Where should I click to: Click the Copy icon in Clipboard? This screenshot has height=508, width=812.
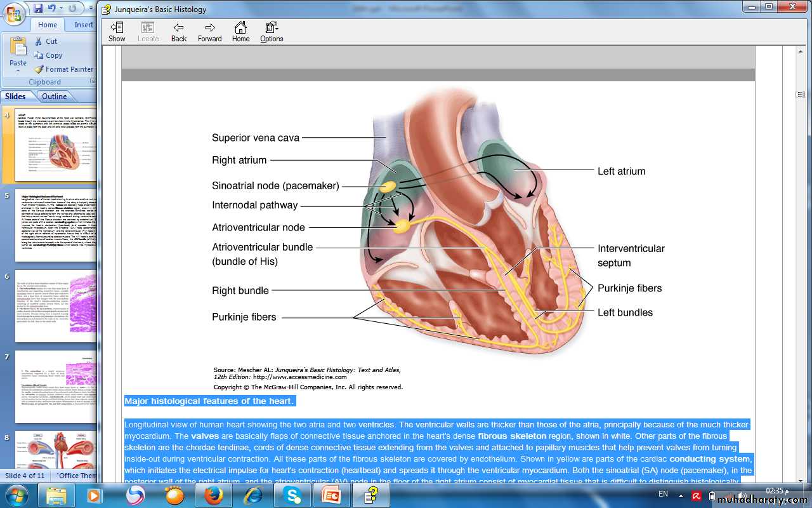coord(39,55)
